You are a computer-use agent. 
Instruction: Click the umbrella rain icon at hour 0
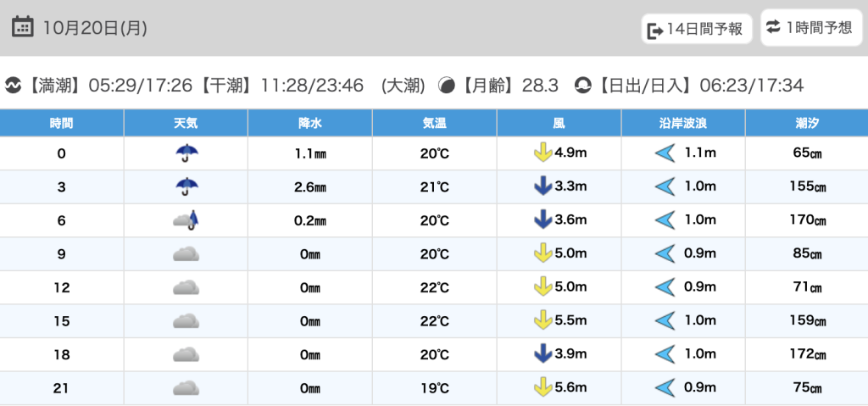point(186,153)
